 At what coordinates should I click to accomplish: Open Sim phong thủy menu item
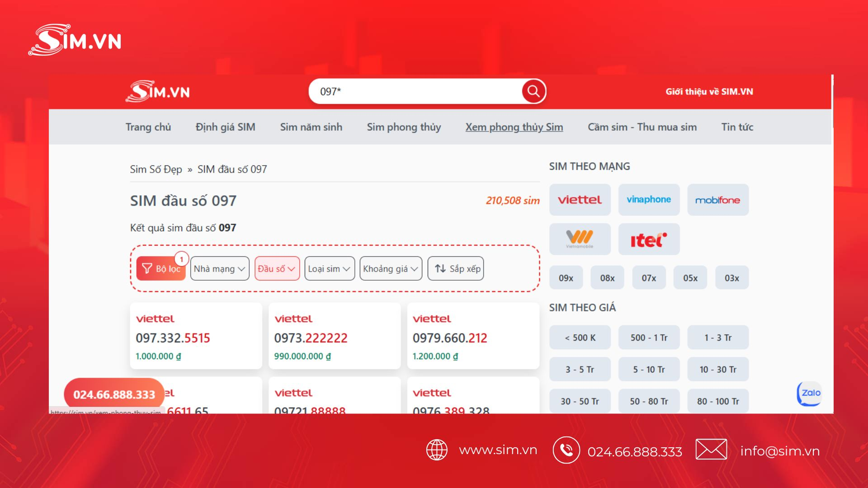(x=404, y=127)
